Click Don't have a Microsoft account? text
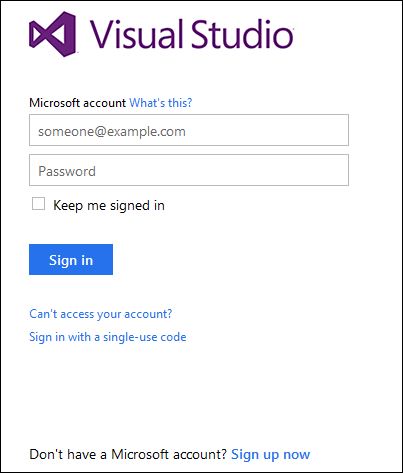 pos(128,454)
